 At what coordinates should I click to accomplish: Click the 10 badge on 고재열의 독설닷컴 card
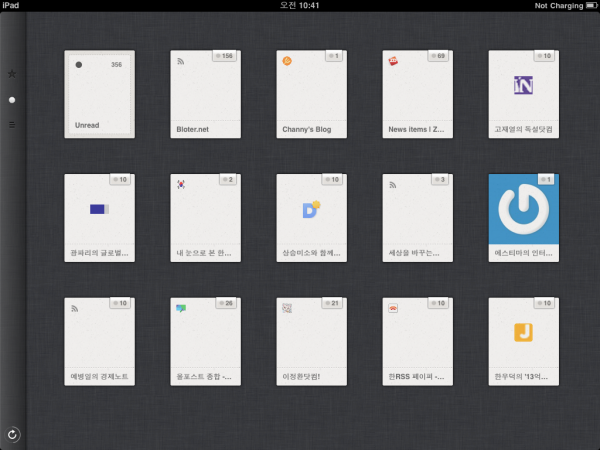click(x=545, y=56)
